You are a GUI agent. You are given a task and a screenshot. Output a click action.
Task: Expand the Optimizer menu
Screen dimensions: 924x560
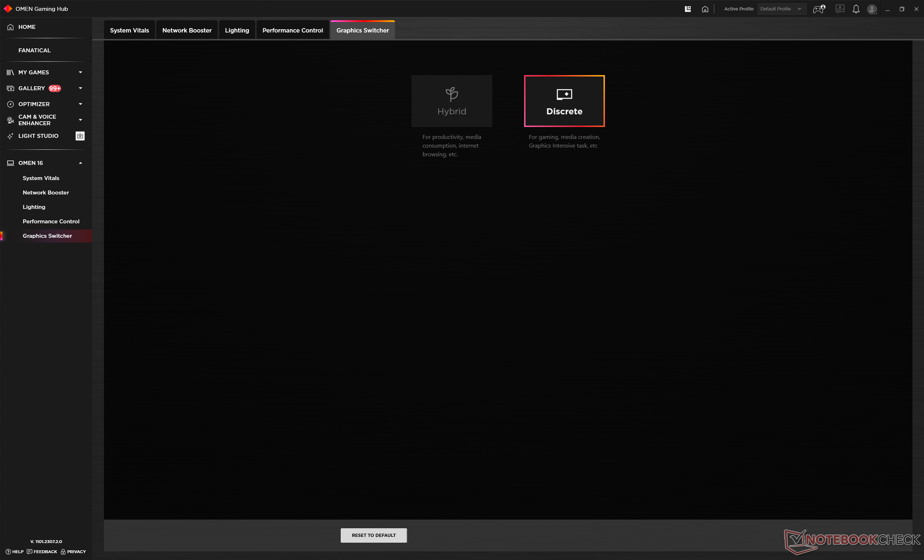click(80, 104)
